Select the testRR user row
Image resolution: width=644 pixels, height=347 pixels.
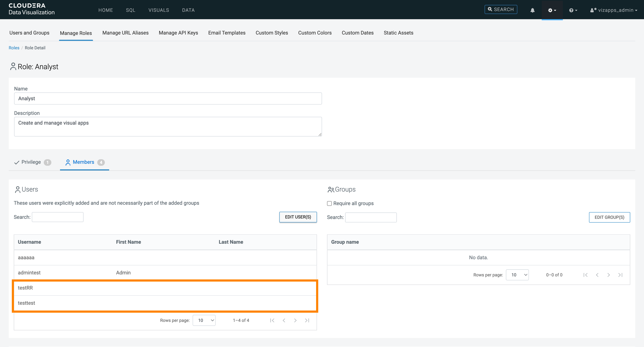(25, 288)
